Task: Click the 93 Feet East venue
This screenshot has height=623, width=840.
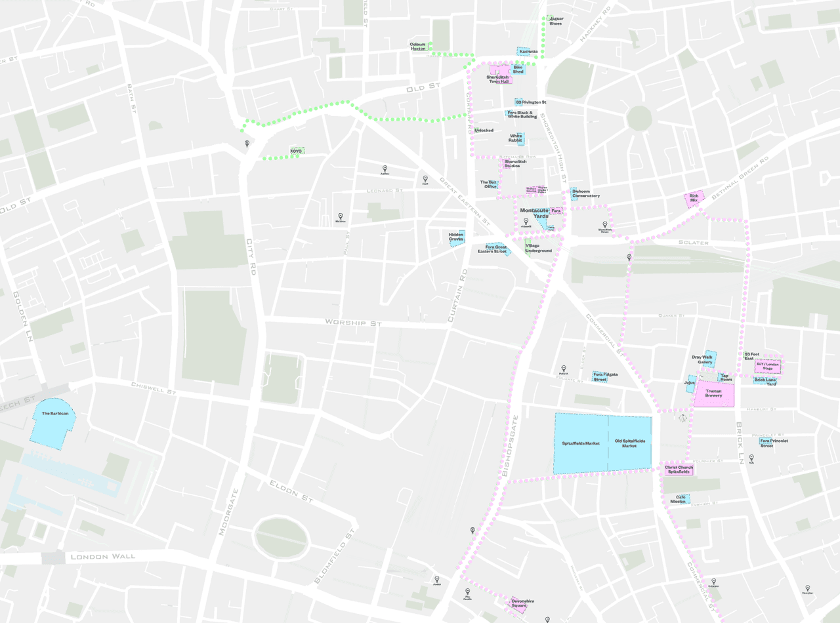Action: point(752,356)
